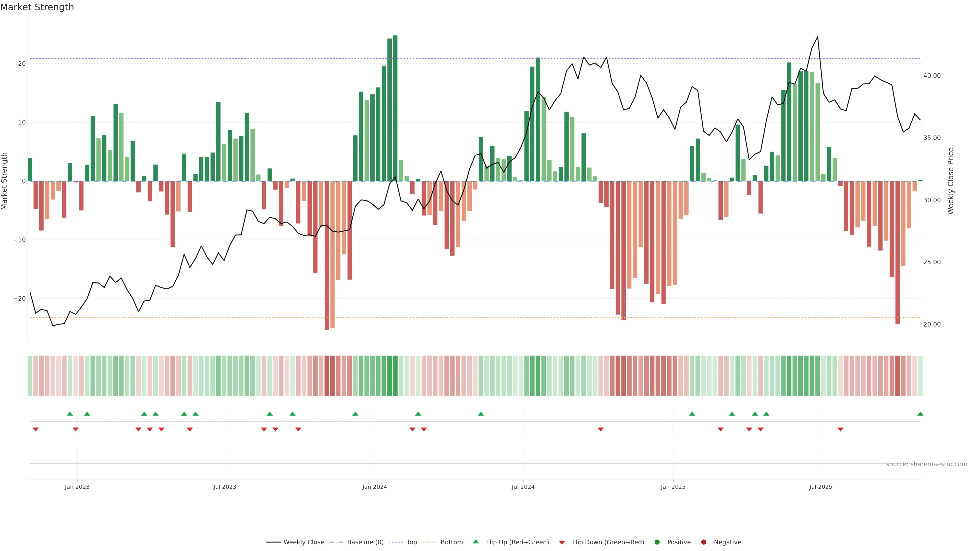980x551 pixels.
Task: Click leftmost red flip-down triangle marker
Action: 36,429
